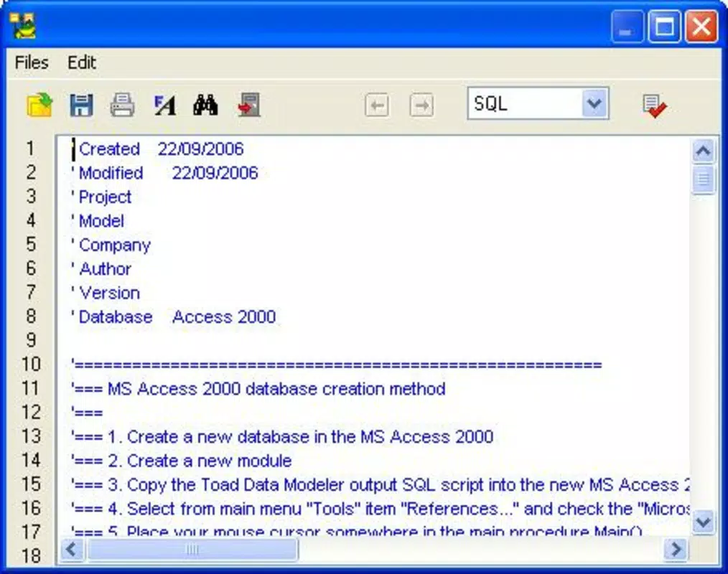The image size is (728, 574).
Task: Click the vertical scrollbar thumb
Action: pos(704,179)
